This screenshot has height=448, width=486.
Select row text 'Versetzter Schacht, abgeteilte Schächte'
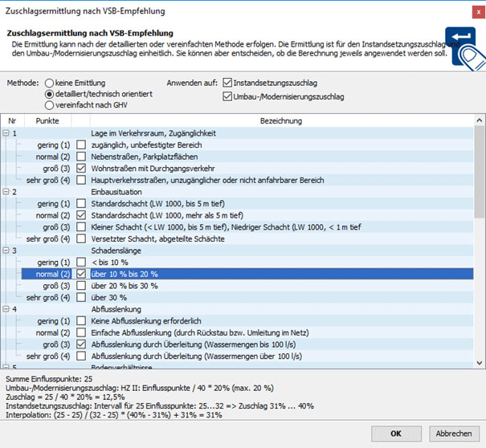click(157, 239)
